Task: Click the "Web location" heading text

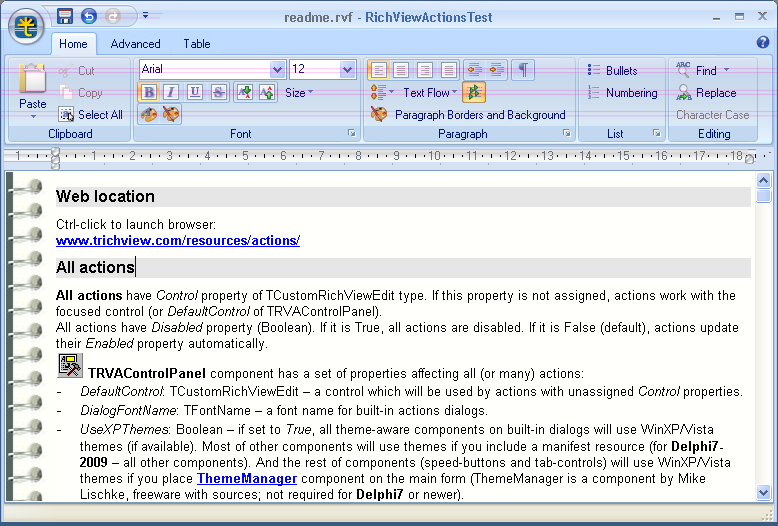Action: [x=105, y=197]
